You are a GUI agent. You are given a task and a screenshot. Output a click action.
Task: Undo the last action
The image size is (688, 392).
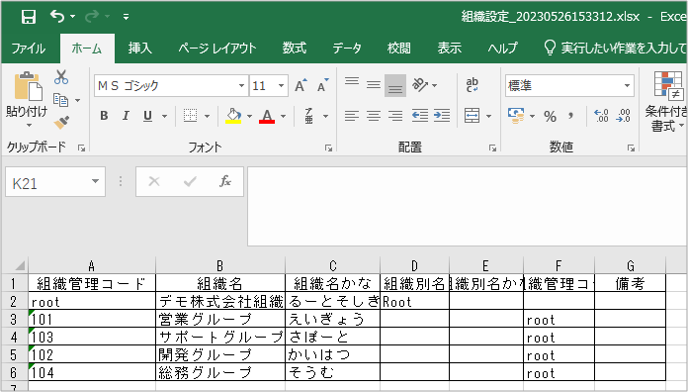[x=57, y=16]
